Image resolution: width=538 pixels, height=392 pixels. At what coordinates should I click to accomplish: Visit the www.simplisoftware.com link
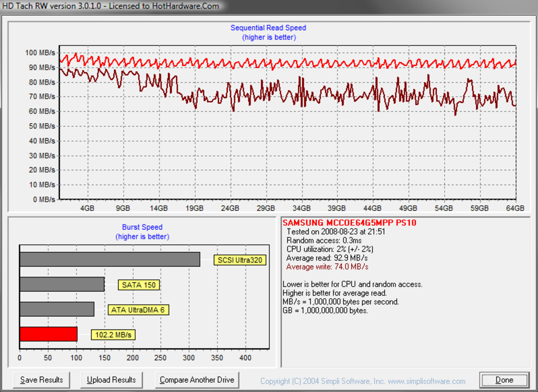click(426, 381)
